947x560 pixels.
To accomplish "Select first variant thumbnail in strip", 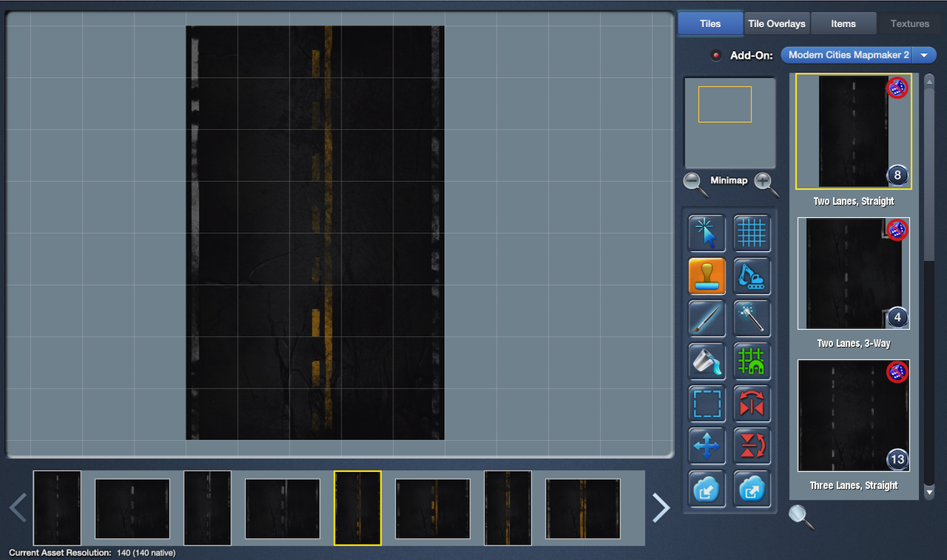I will 57,508.
